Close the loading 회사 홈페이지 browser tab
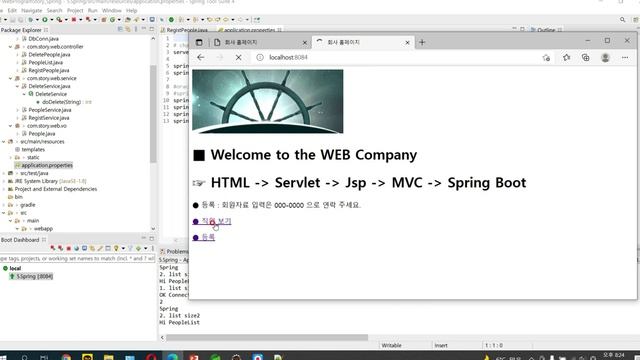This screenshot has width=640, height=360. [x=407, y=42]
